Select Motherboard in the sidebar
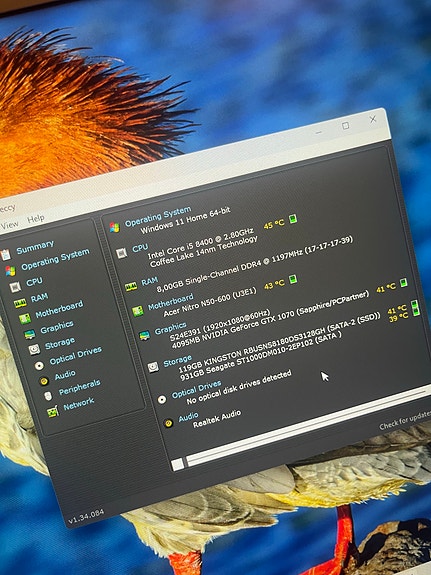Viewport: 431px width, 575px height. point(59,309)
